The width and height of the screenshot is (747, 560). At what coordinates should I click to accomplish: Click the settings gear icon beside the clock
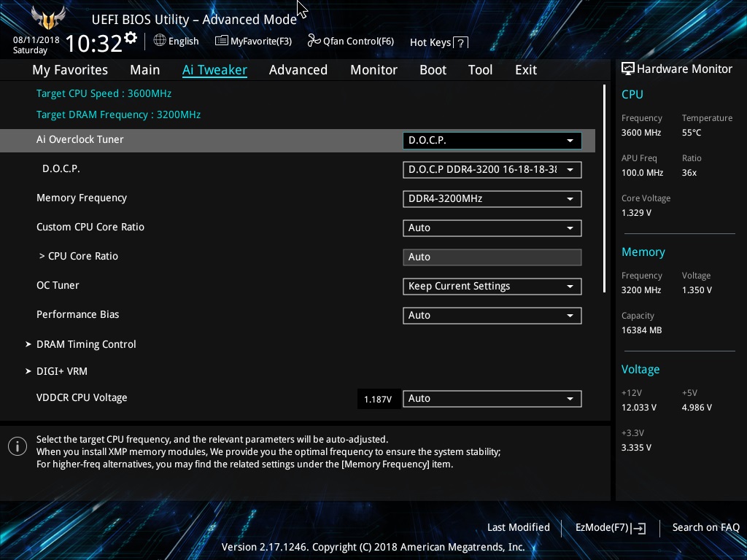pyautogui.click(x=131, y=38)
